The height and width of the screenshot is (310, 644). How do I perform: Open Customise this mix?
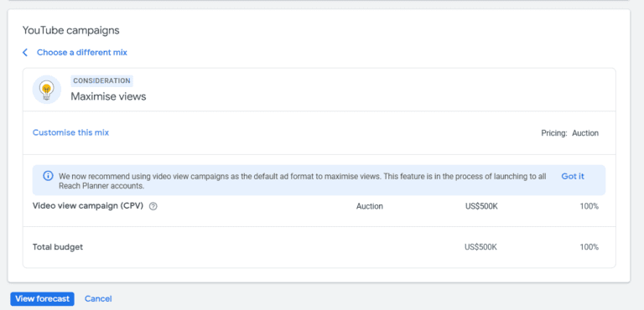(x=70, y=132)
